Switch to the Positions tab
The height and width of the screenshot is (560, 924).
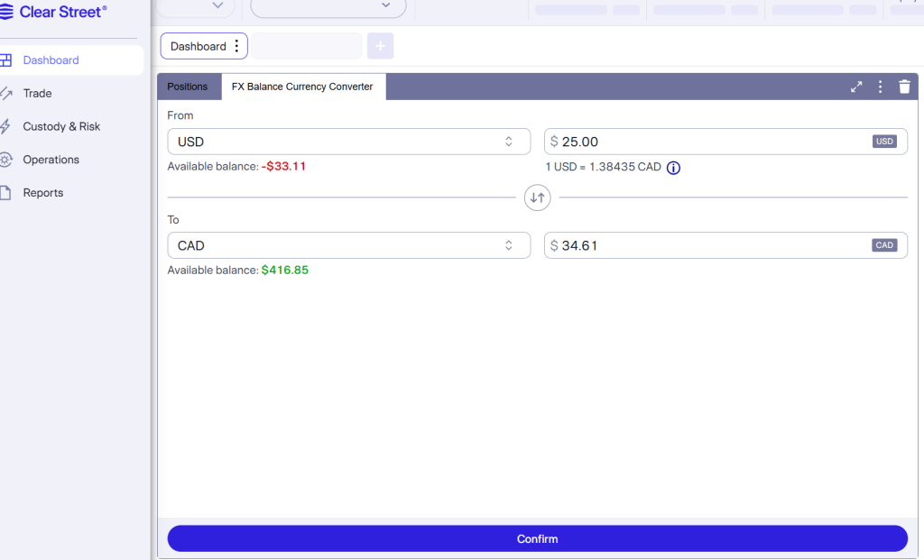188,87
